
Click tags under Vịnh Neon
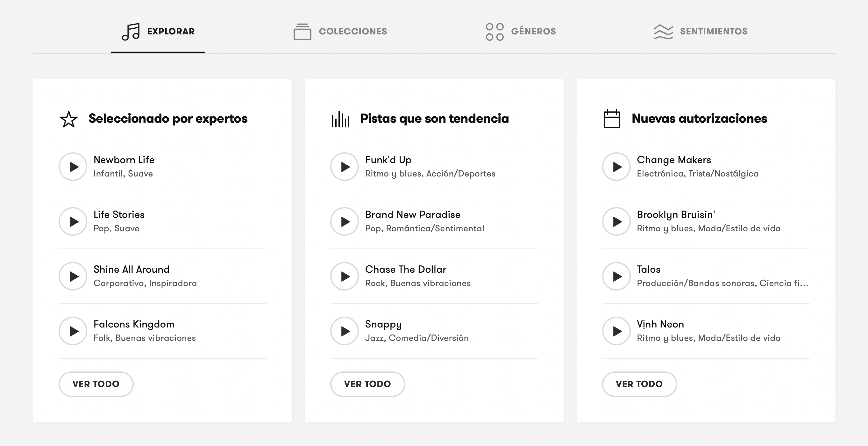[708, 338]
